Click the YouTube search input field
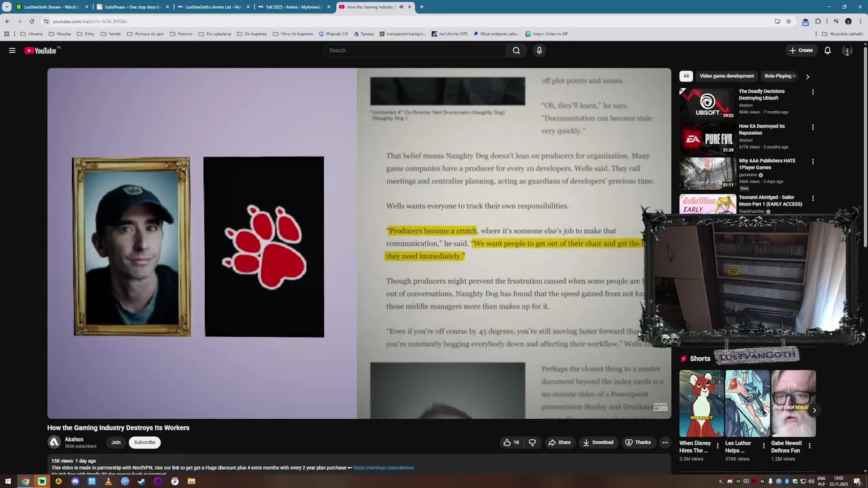Image resolution: width=868 pixels, height=488 pixels. tap(415, 50)
